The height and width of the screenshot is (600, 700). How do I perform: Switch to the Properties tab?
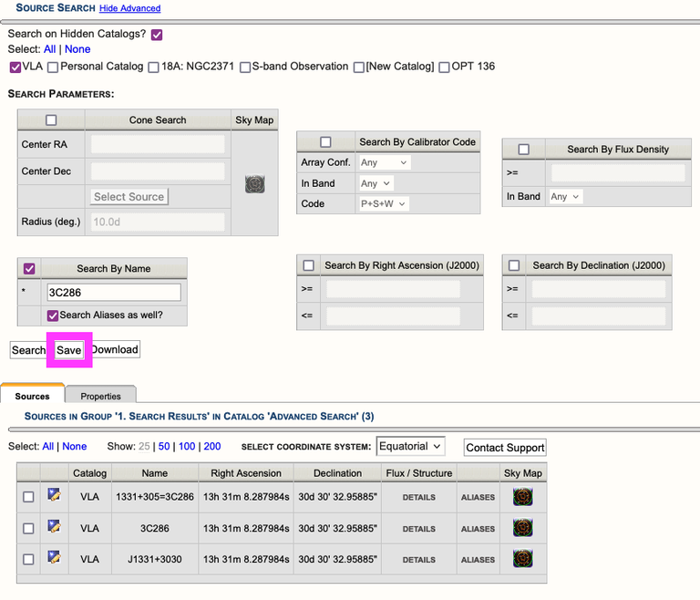point(100,396)
